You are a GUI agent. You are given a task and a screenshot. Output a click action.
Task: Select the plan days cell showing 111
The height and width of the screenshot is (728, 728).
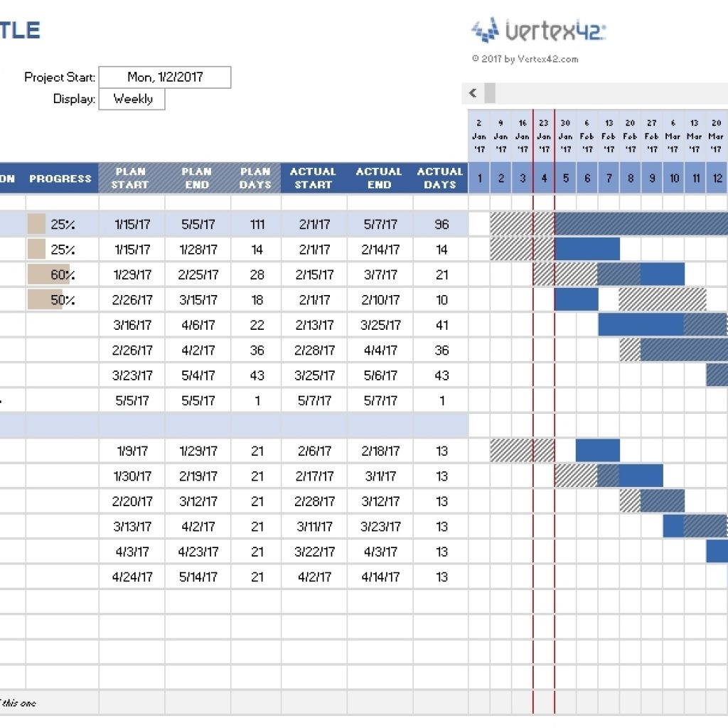coord(257,225)
